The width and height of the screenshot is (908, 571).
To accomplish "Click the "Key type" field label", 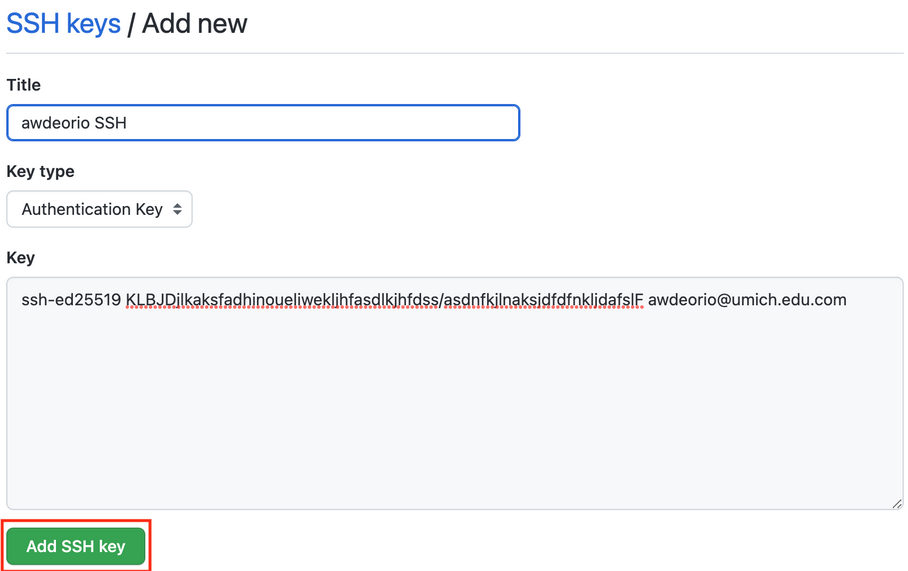I will pyautogui.click(x=41, y=171).
